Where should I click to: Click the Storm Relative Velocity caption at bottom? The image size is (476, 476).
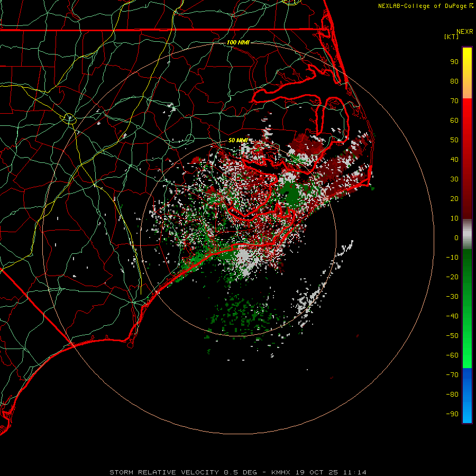click(238, 472)
